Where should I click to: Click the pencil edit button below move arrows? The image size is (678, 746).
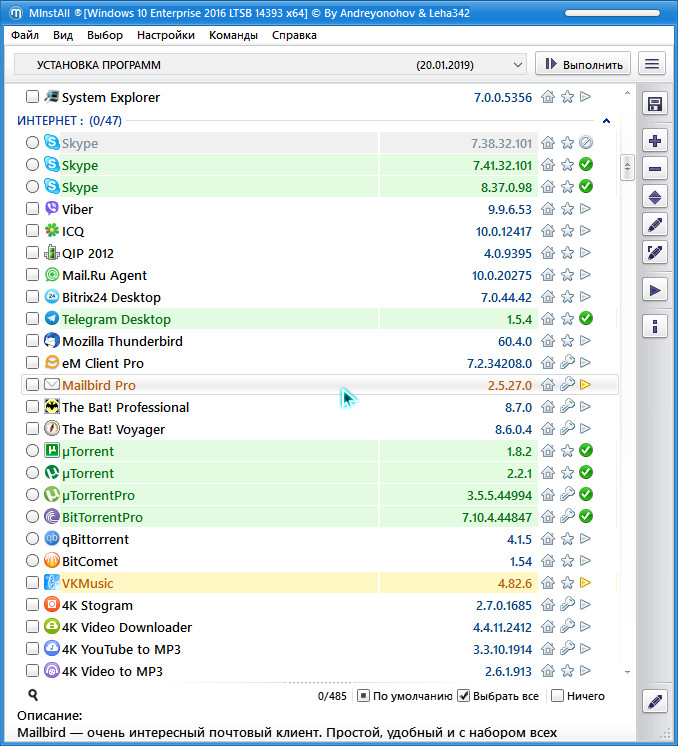[655, 225]
